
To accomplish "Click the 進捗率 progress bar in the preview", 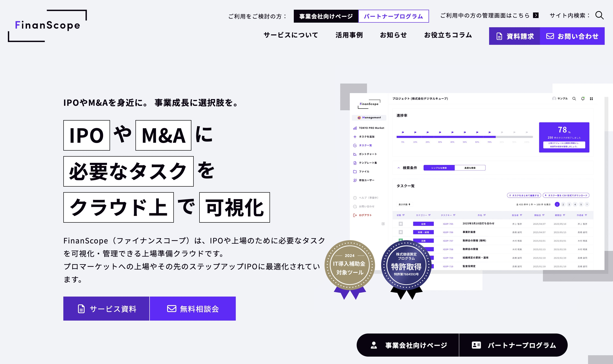I will [464, 137].
